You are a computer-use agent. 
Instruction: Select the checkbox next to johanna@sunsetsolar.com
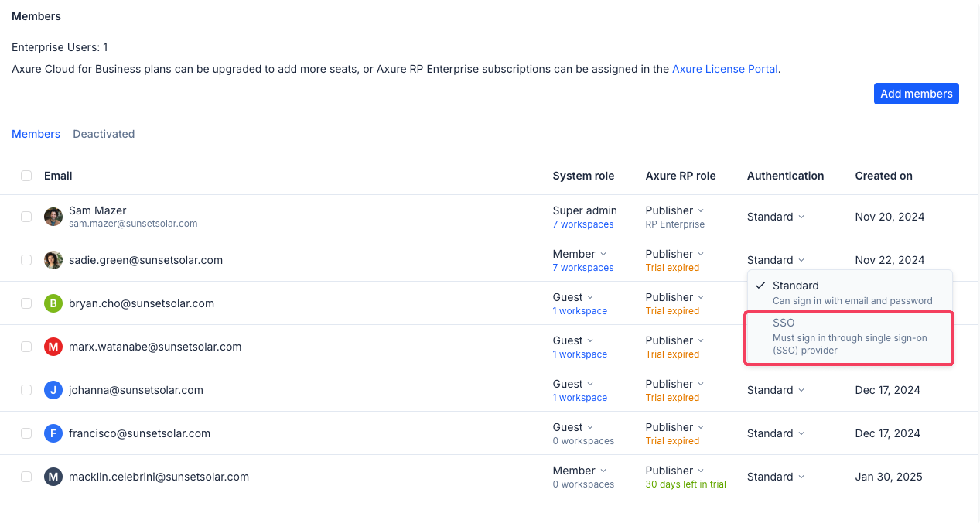[x=26, y=390]
